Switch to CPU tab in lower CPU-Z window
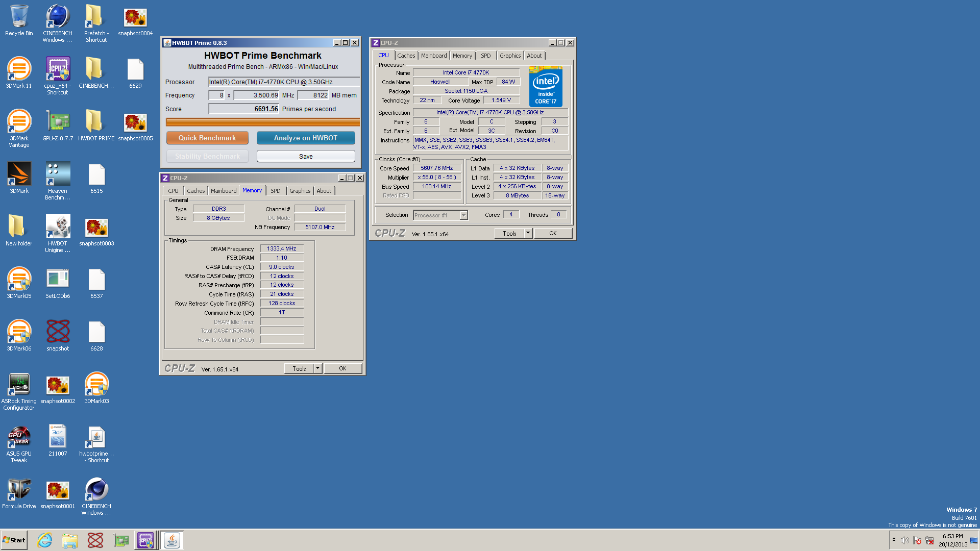This screenshot has width=980, height=551. point(174,191)
